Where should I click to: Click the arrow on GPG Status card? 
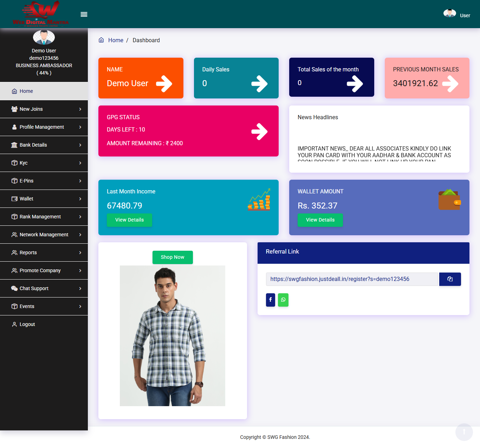pos(259,132)
